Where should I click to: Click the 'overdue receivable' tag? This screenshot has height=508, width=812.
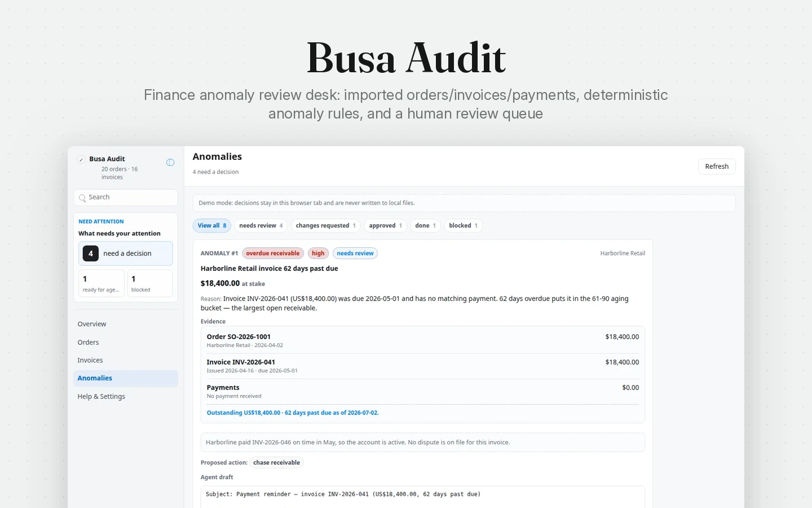273,253
